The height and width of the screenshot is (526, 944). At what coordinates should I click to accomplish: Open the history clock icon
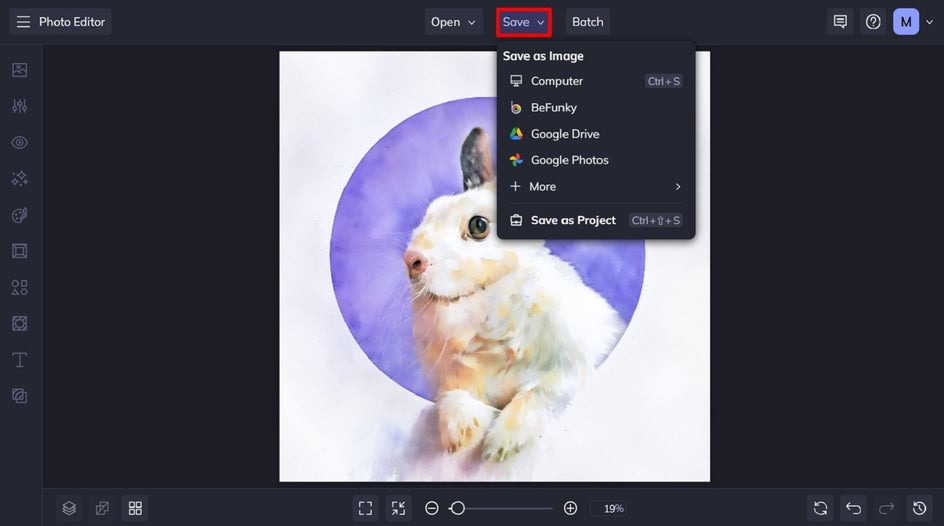pos(919,509)
